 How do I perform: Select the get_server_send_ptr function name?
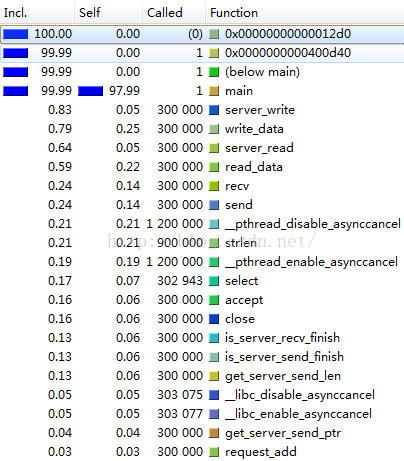point(283,434)
